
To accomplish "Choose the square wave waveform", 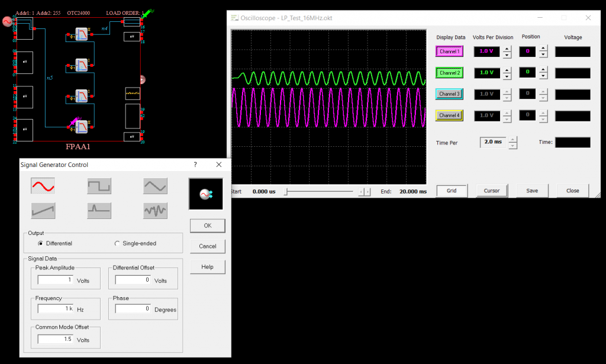I will click(99, 186).
